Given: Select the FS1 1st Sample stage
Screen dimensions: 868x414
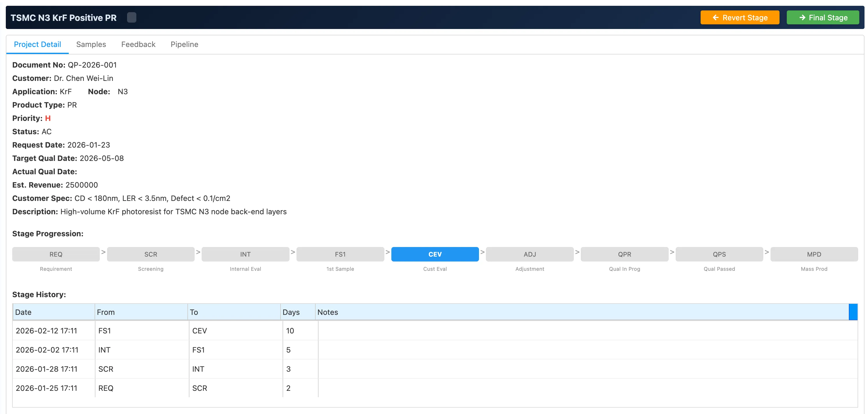Looking at the screenshot, I should point(340,254).
